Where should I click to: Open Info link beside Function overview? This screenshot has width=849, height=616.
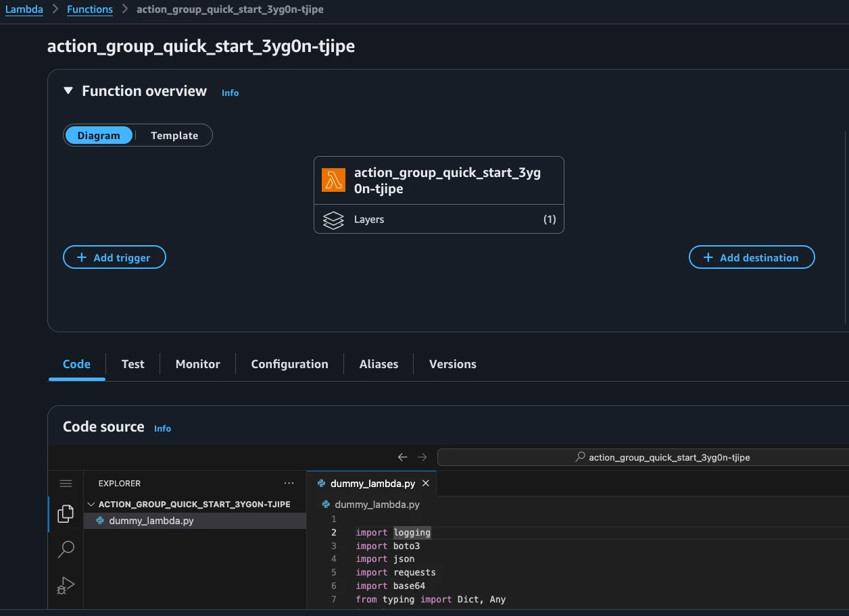tap(230, 93)
